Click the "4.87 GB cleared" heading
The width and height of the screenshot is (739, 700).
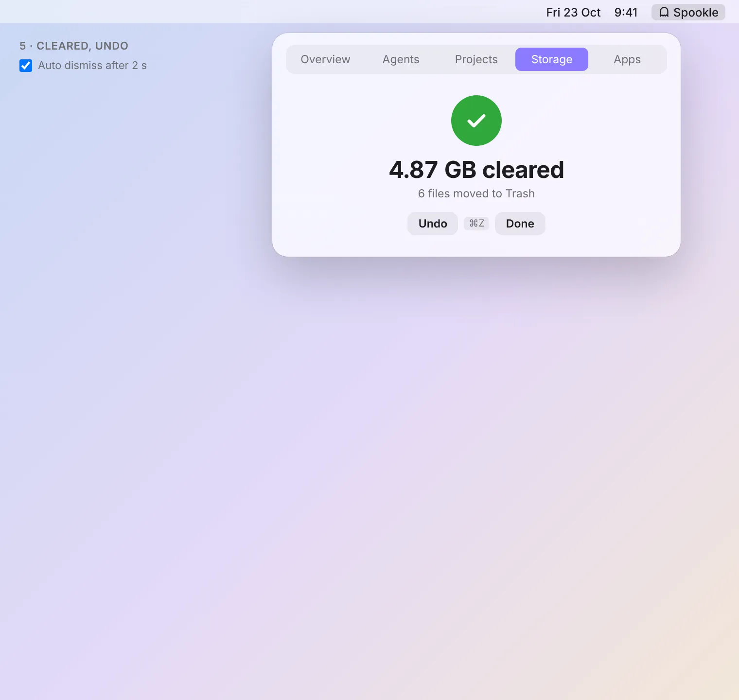tap(476, 170)
